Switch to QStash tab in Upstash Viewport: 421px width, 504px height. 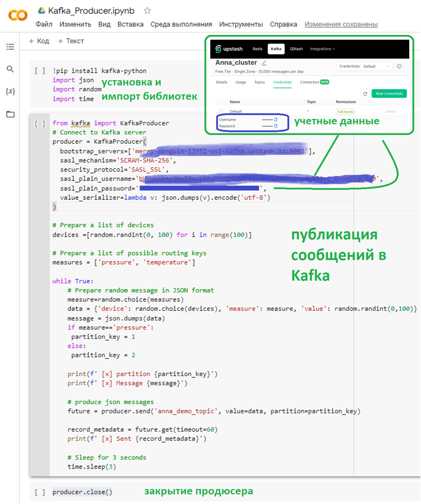tap(296, 49)
